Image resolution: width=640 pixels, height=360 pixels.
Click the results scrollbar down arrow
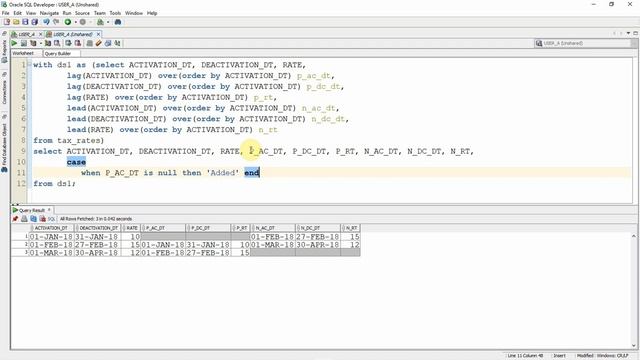[633, 345]
